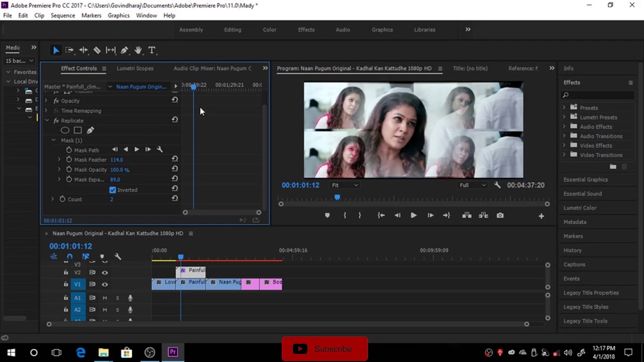Switch to the Color workspace
644x362 pixels.
tap(270, 30)
